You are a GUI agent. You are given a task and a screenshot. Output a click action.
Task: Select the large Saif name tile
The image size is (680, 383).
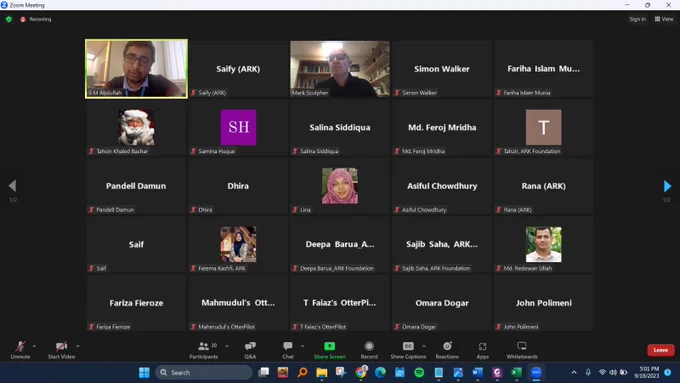136,245
